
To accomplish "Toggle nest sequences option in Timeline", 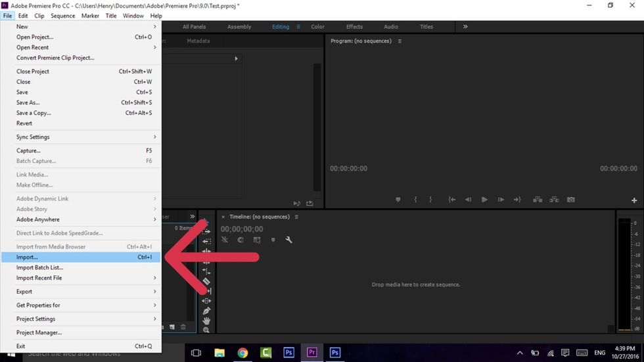I will click(225, 240).
